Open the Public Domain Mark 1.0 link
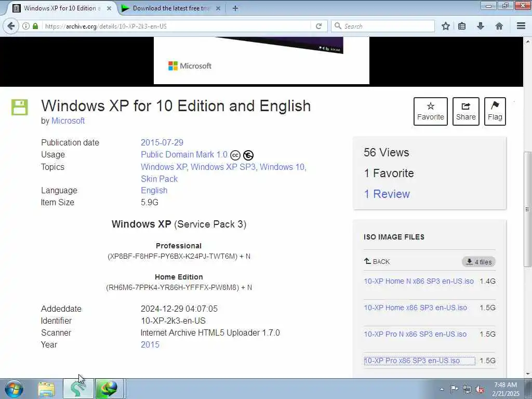Screen dimensions: 532x399 [184, 155]
